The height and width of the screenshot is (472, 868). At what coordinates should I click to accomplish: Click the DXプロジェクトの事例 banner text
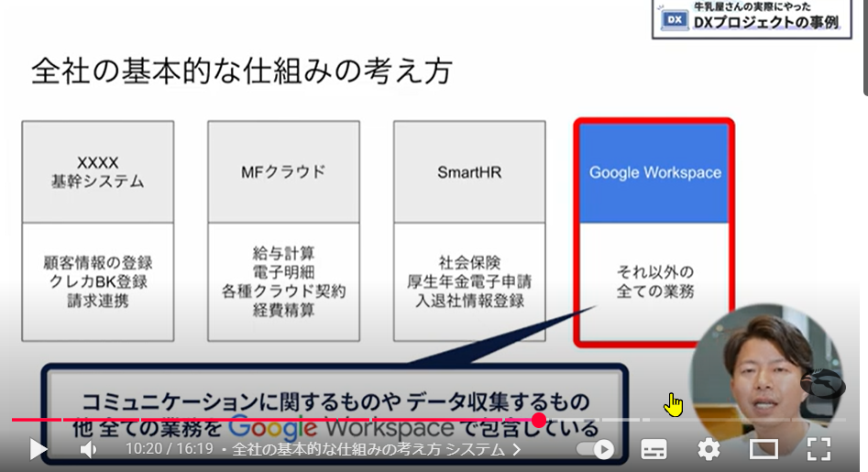point(765,22)
